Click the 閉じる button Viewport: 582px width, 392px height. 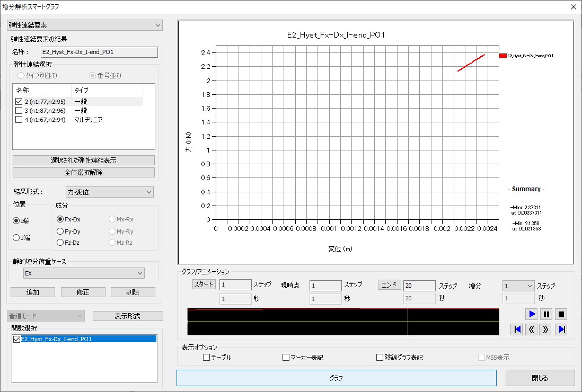click(540, 378)
